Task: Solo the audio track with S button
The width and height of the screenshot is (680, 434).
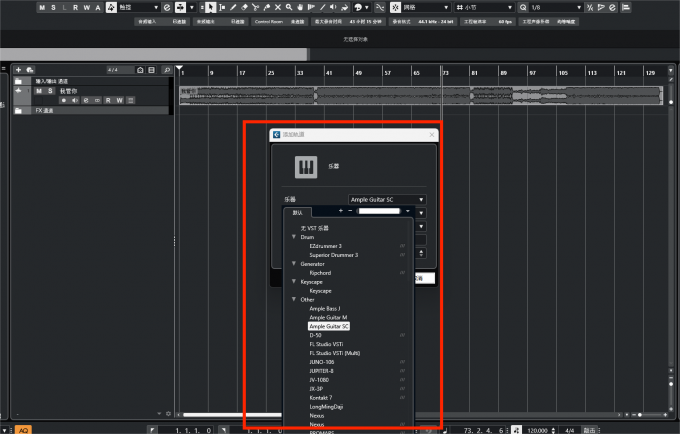Action: (x=50, y=91)
